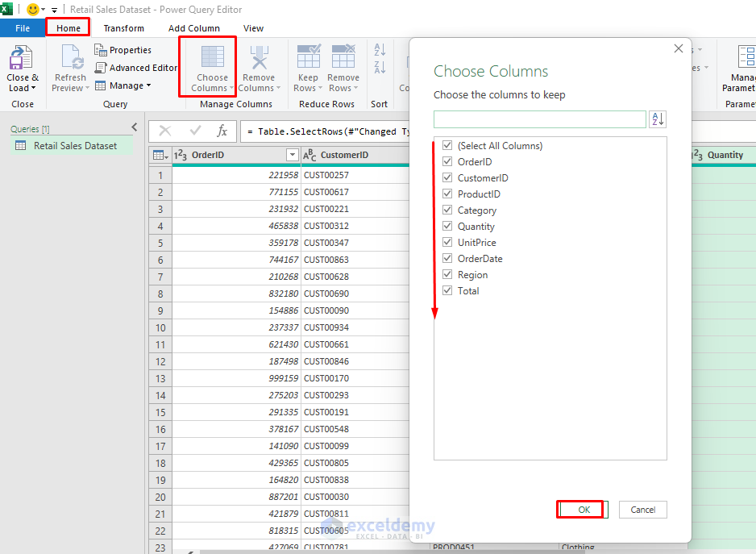Click the Manage Parameters icon
Viewport: 756px width, 554px height.
(747, 57)
